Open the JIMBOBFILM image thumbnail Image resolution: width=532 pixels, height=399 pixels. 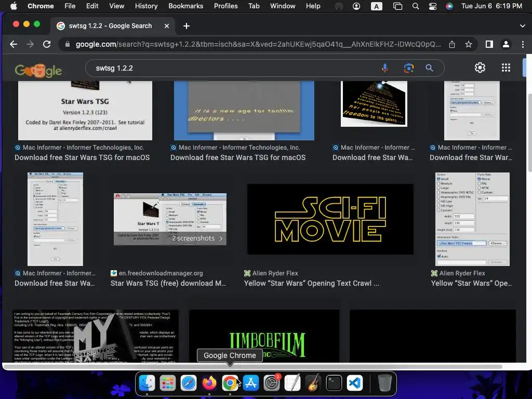click(264, 336)
